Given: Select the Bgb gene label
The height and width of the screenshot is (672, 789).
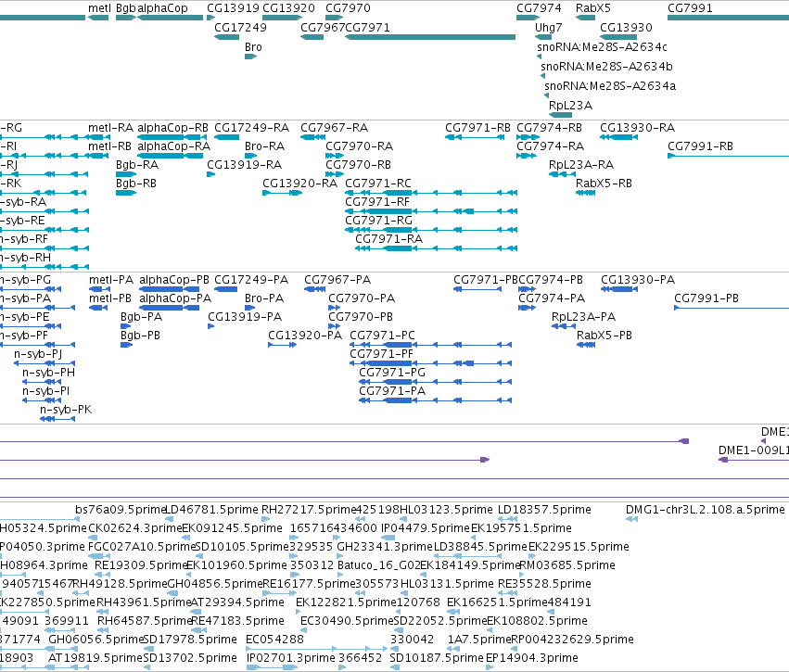Looking at the screenshot, I should pyautogui.click(x=126, y=8).
